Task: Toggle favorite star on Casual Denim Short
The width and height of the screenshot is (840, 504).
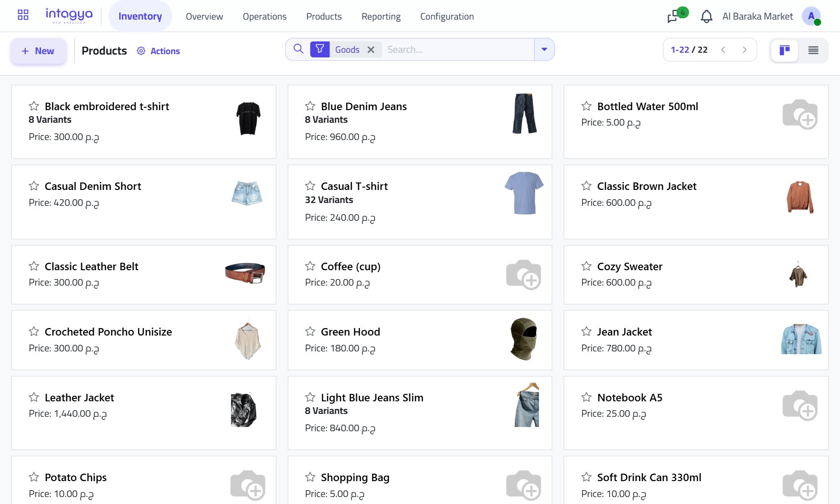Action: click(34, 186)
